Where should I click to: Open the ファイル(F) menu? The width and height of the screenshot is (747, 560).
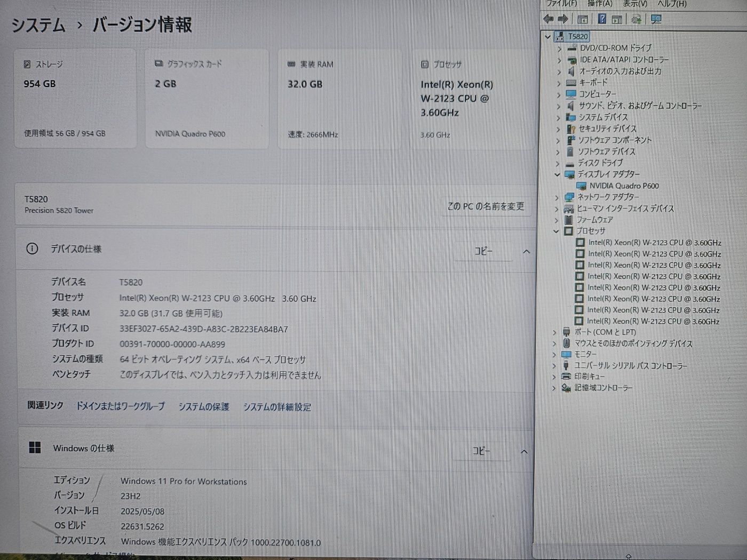(x=561, y=4)
